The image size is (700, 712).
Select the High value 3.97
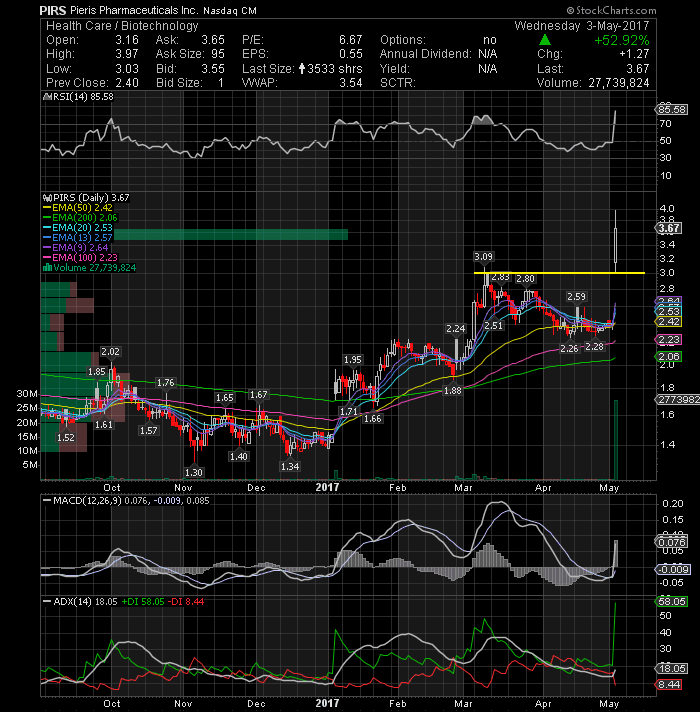click(x=127, y=54)
